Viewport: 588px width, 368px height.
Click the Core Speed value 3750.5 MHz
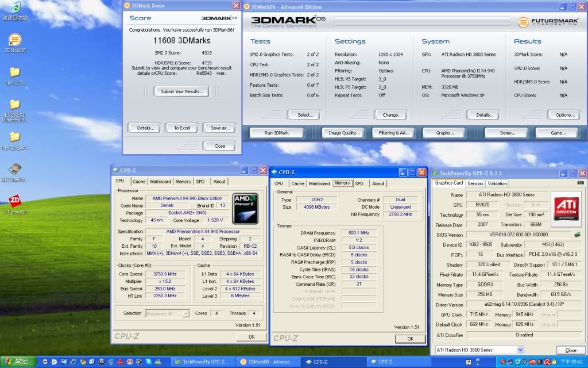coord(165,274)
